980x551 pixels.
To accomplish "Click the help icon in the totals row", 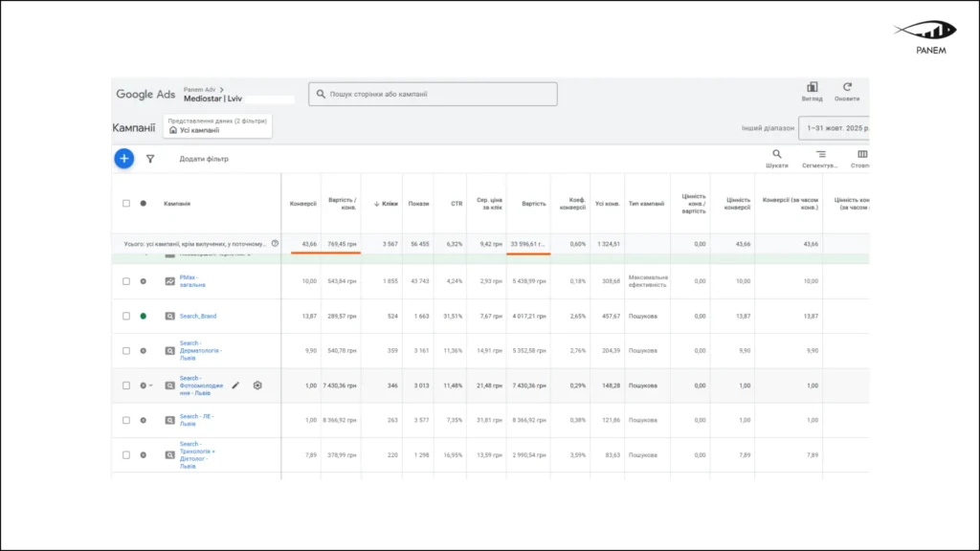I will [x=275, y=244].
